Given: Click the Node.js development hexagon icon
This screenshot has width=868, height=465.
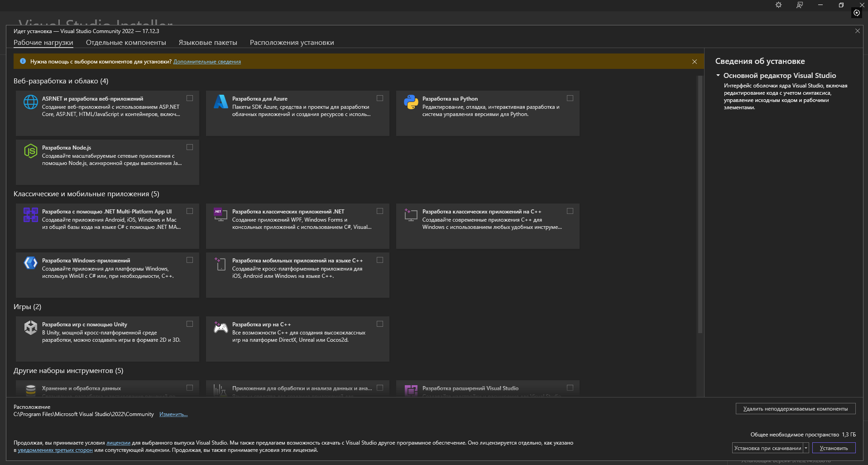Looking at the screenshot, I should point(31,151).
